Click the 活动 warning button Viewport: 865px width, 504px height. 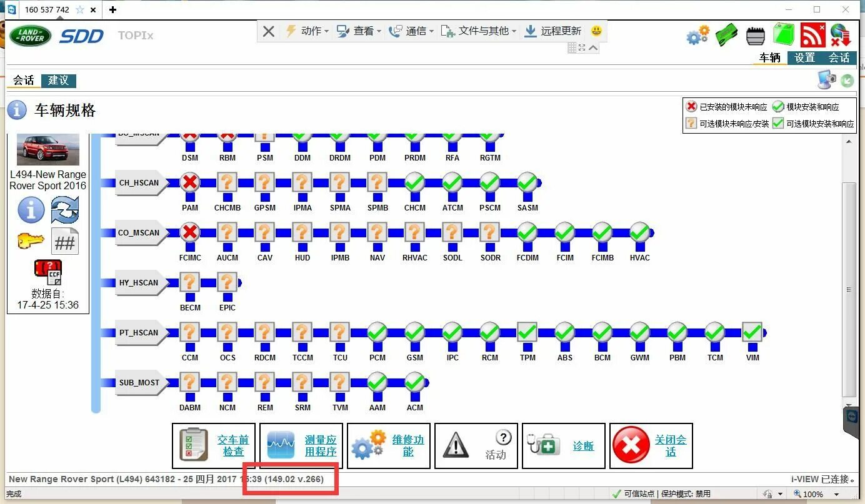[x=476, y=446]
